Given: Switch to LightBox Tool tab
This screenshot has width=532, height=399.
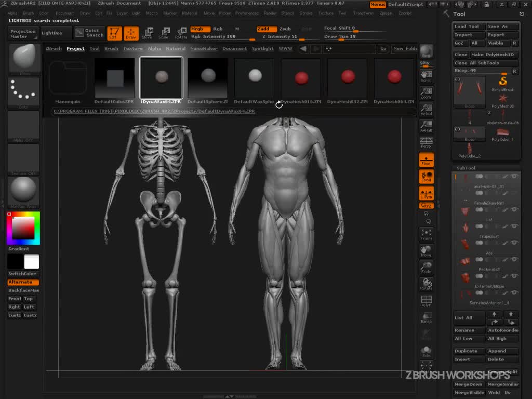Looking at the screenshot, I should click(95, 48).
